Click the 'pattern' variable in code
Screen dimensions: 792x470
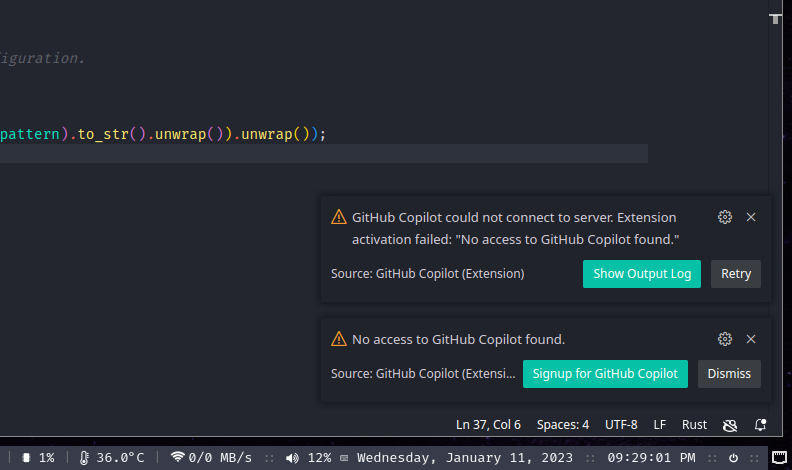coord(30,134)
